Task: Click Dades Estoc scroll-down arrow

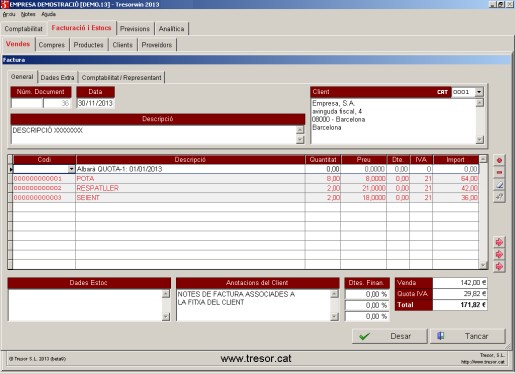Action: pos(166,317)
